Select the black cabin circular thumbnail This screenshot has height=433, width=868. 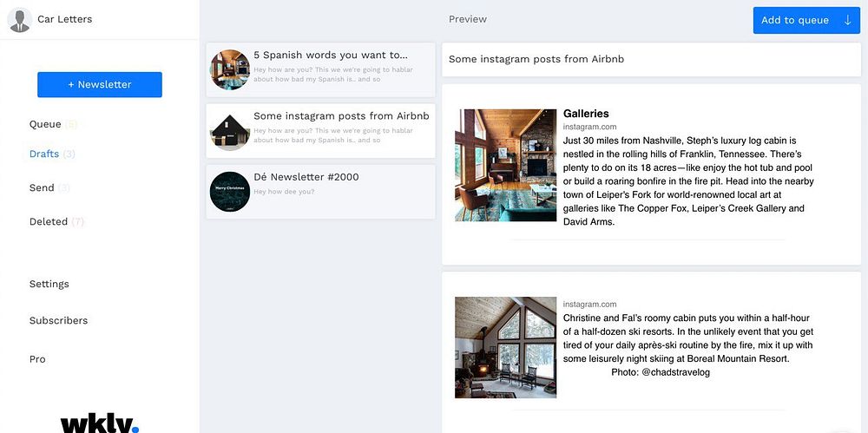tap(230, 131)
